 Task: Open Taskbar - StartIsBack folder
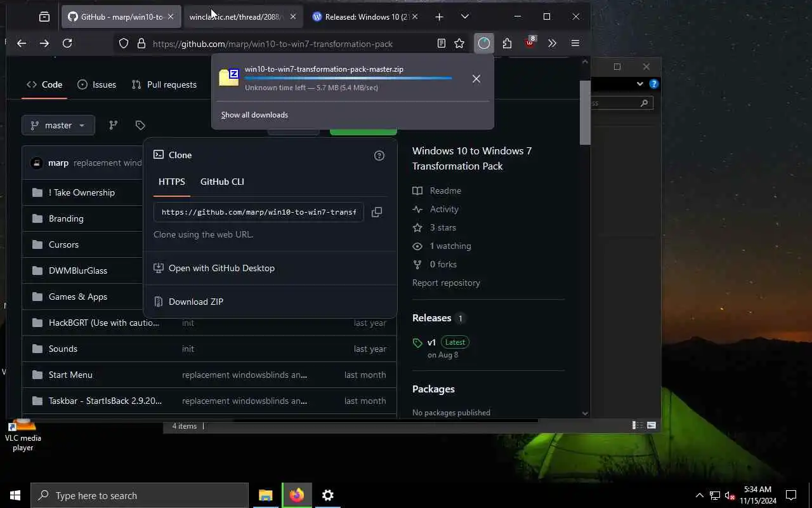(x=105, y=401)
